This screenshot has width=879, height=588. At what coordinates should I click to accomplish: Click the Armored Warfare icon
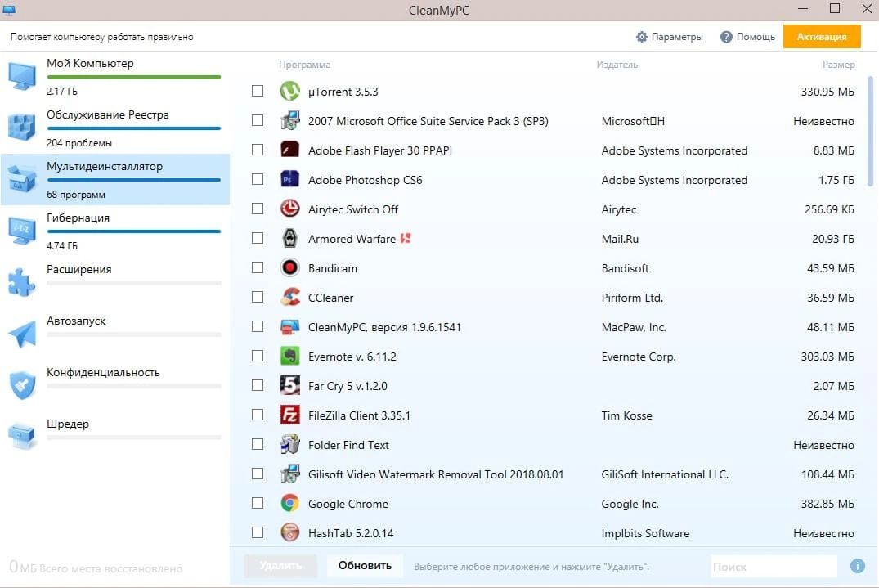(x=289, y=238)
